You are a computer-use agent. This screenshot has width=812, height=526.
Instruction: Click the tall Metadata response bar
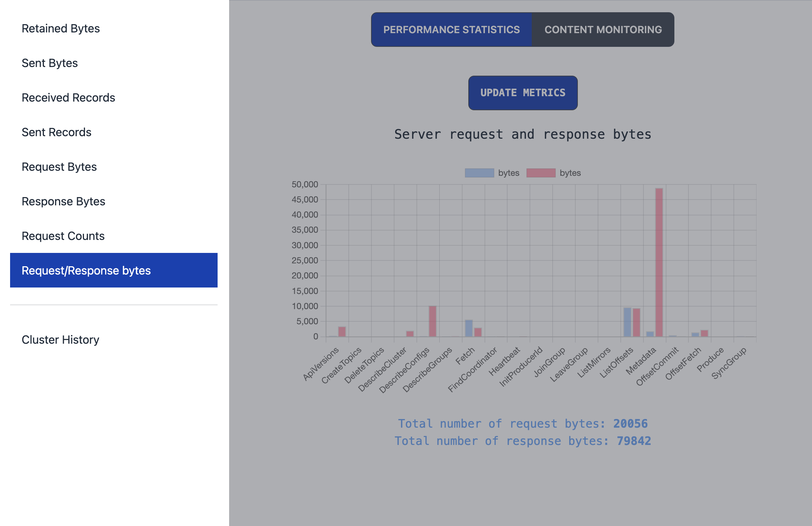(x=659, y=262)
